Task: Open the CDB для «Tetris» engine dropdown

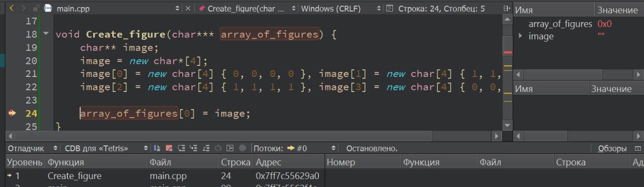Action: (146, 148)
